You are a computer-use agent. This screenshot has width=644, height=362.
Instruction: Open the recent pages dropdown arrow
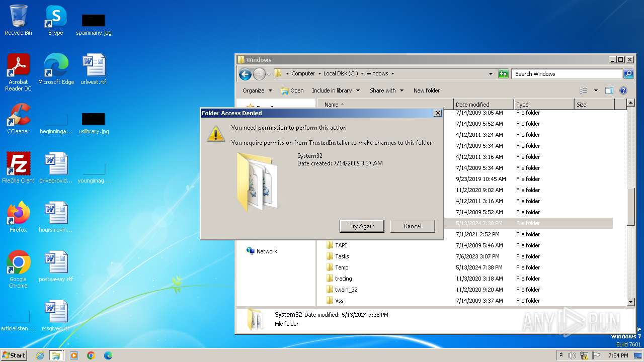coord(269,74)
